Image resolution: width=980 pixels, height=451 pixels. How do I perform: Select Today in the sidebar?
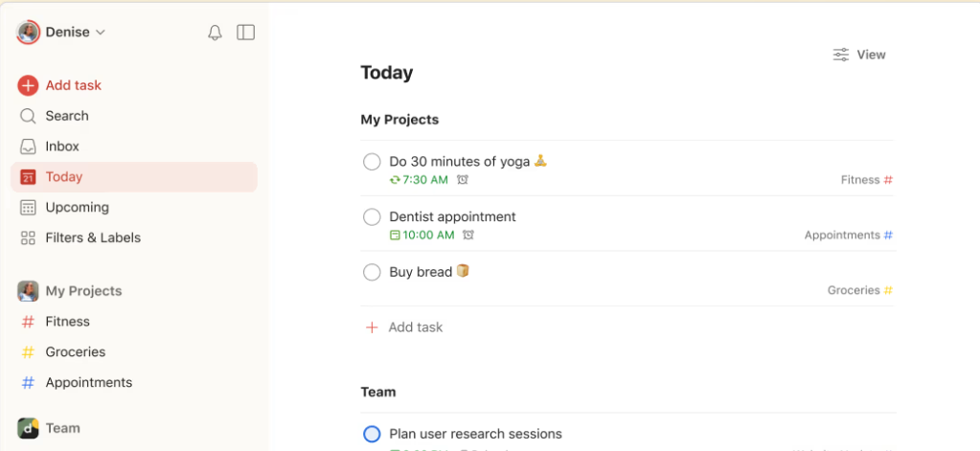coord(64,177)
